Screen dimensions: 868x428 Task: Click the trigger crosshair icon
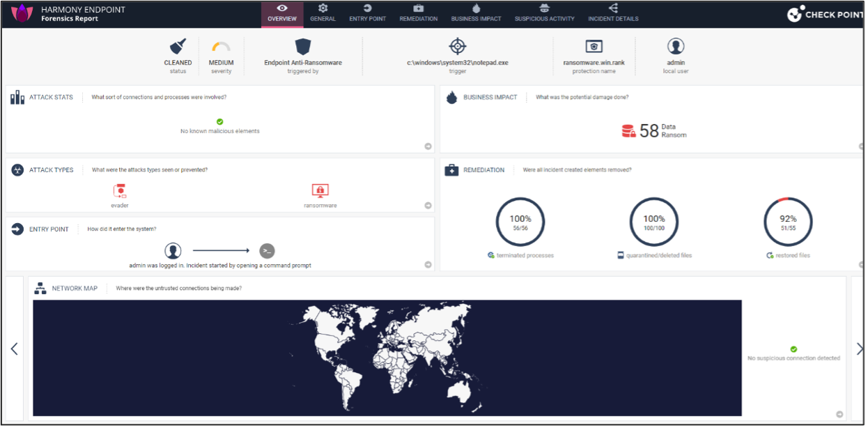tap(458, 46)
